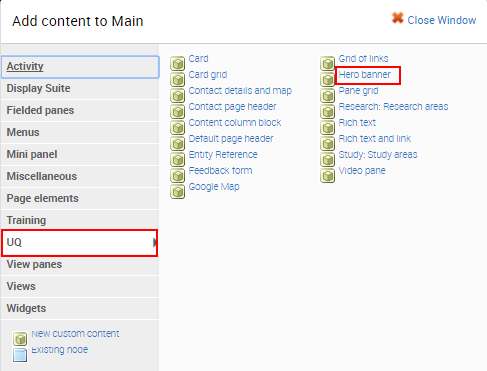Add Contact details and map pane
The width and height of the screenshot is (487, 371).
(x=240, y=90)
